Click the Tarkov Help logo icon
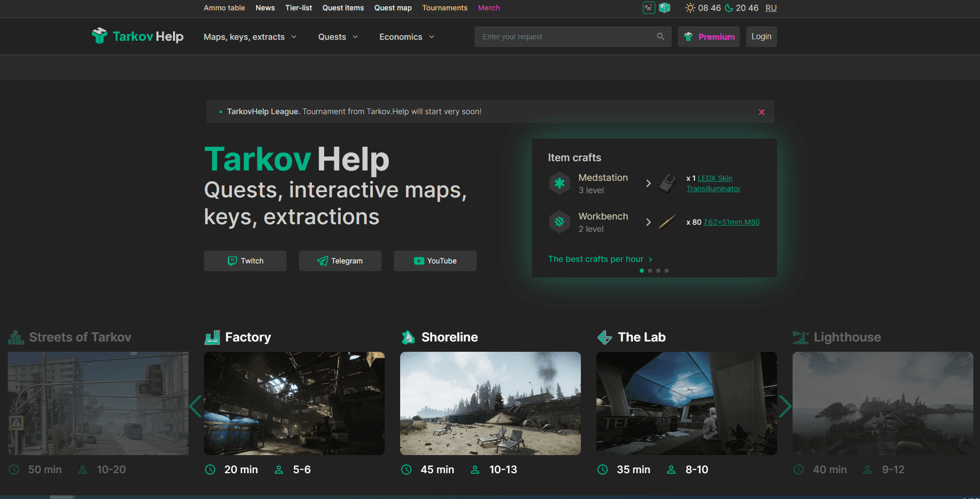This screenshot has height=499, width=980. (x=99, y=36)
